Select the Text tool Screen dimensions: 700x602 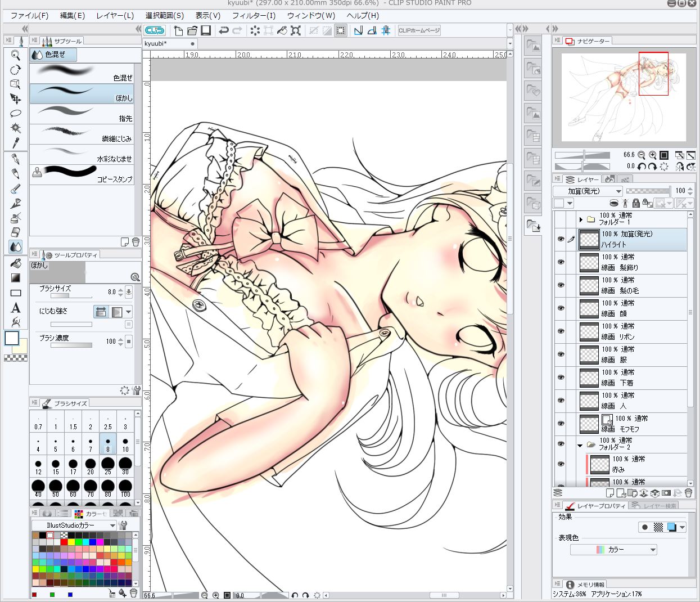tap(16, 307)
